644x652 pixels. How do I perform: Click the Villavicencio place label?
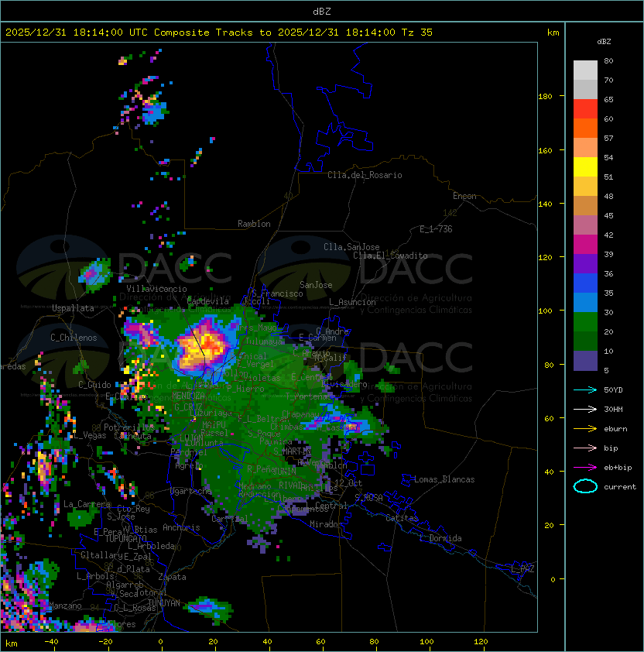click(x=156, y=289)
